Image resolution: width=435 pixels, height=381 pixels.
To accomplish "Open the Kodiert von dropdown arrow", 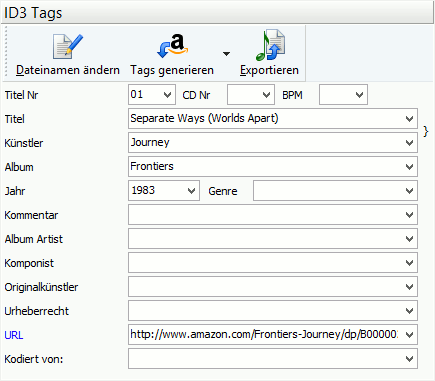I will (x=409, y=359).
